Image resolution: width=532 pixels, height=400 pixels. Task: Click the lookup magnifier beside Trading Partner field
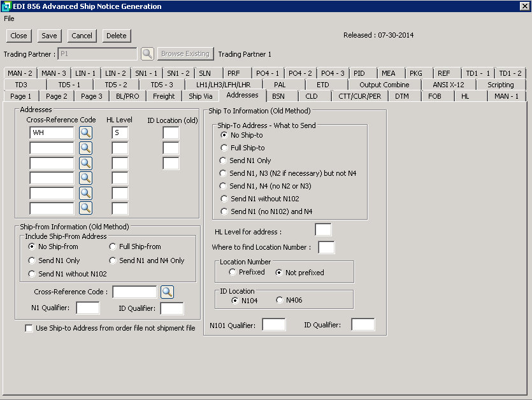[x=147, y=54]
